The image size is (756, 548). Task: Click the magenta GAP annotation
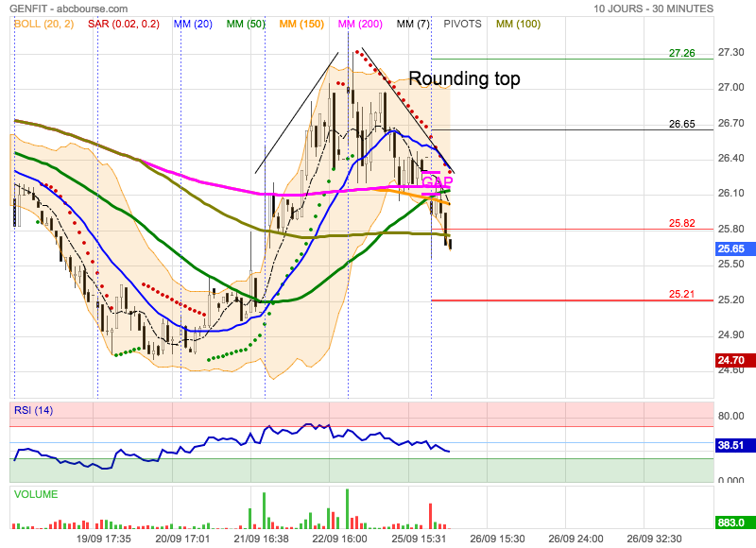(x=437, y=182)
